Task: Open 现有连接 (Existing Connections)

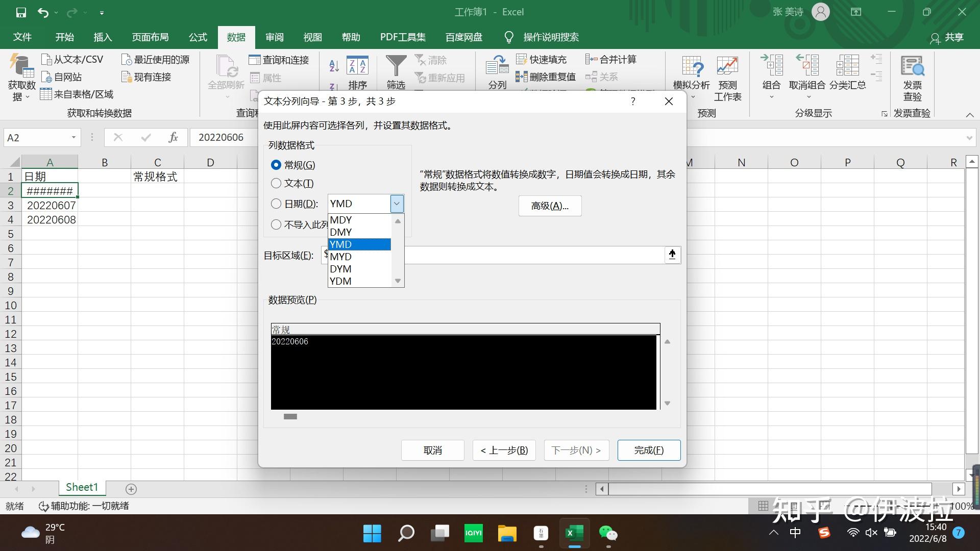Action: 146,77
